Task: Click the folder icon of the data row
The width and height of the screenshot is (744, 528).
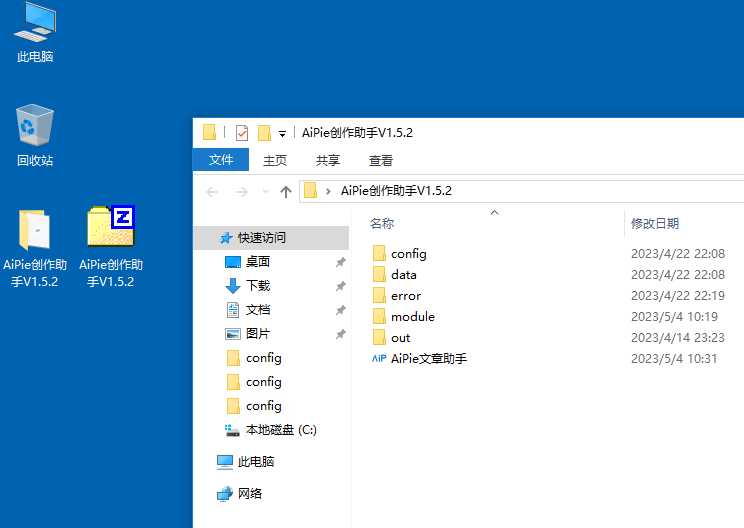Action: coord(379,274)
